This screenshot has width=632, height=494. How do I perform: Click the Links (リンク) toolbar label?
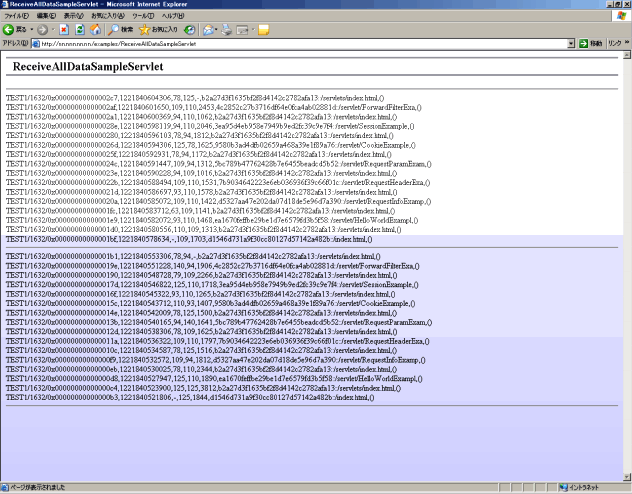tap(615, 43)
